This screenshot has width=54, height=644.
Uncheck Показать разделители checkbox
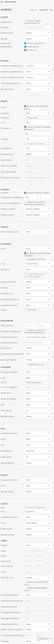tap(25, 43)
